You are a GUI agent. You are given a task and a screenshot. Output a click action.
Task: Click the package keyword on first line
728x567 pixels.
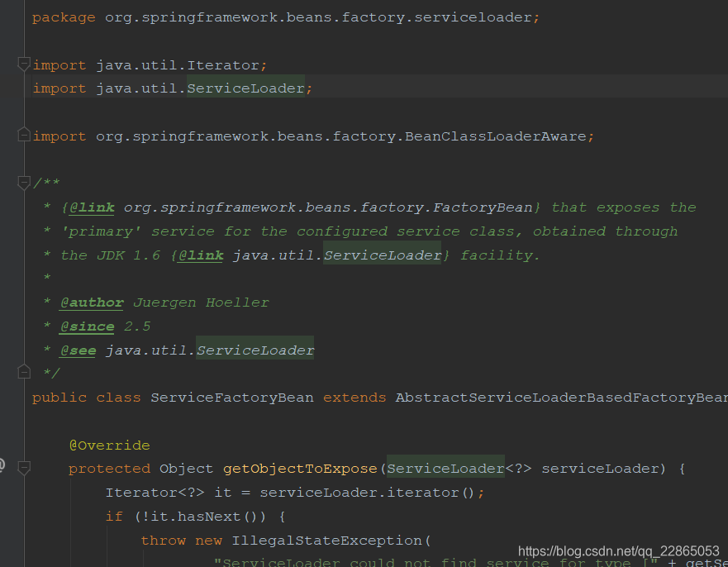tap(64, 17)
